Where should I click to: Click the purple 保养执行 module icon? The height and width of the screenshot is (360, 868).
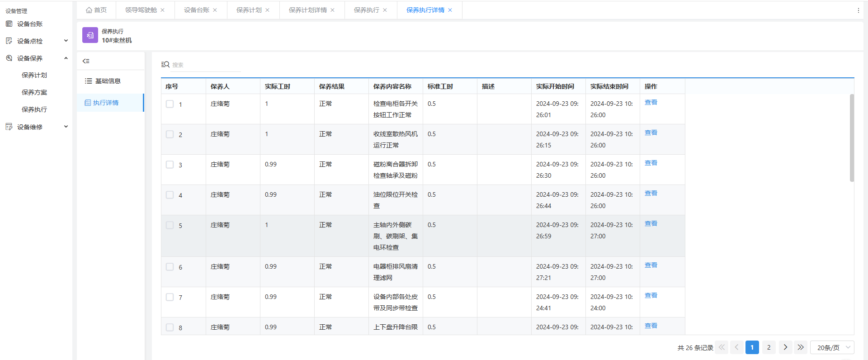[90, 35]
